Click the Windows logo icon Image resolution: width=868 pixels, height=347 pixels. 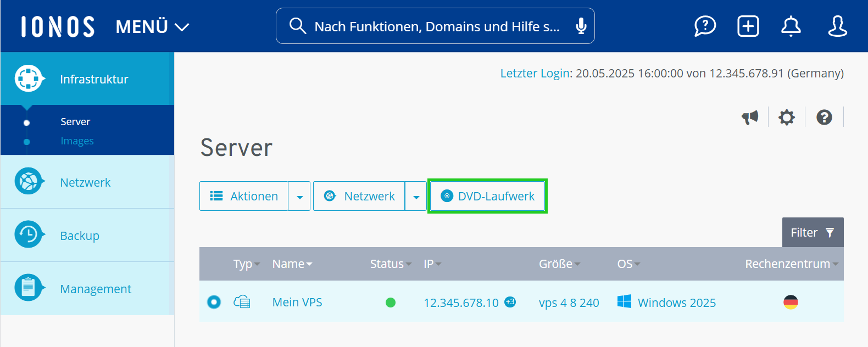(624, 301)
